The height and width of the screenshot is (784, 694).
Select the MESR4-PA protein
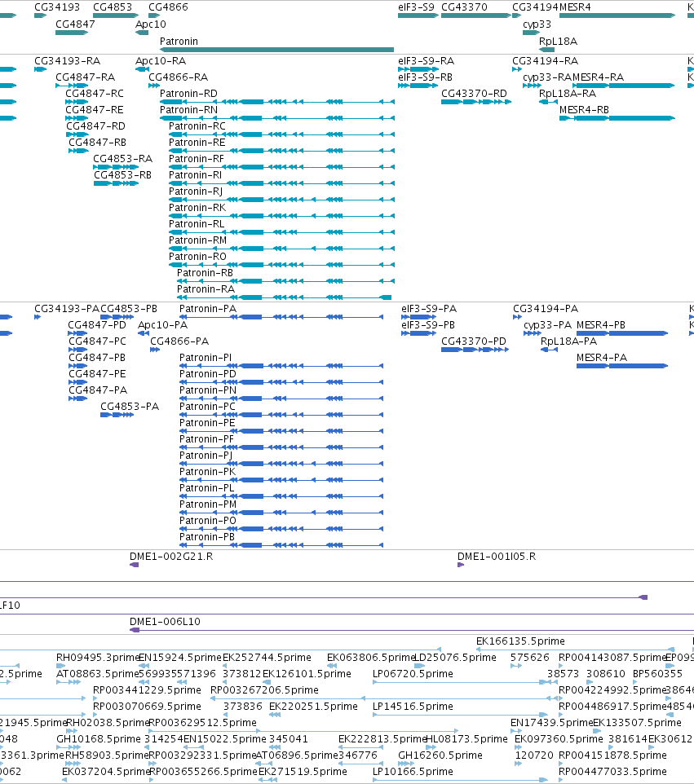tap(622, 366)
